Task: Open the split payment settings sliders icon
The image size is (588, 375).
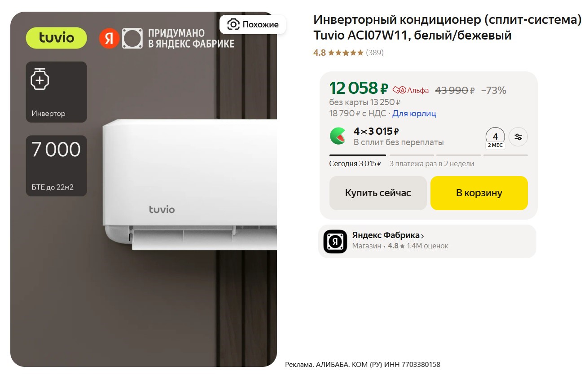Action: 518,137
